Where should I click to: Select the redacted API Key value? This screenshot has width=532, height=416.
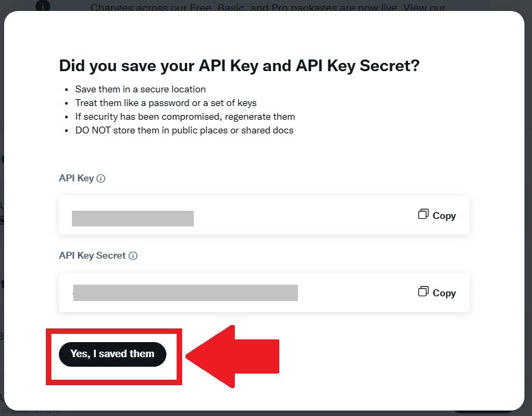pos(133,218)
